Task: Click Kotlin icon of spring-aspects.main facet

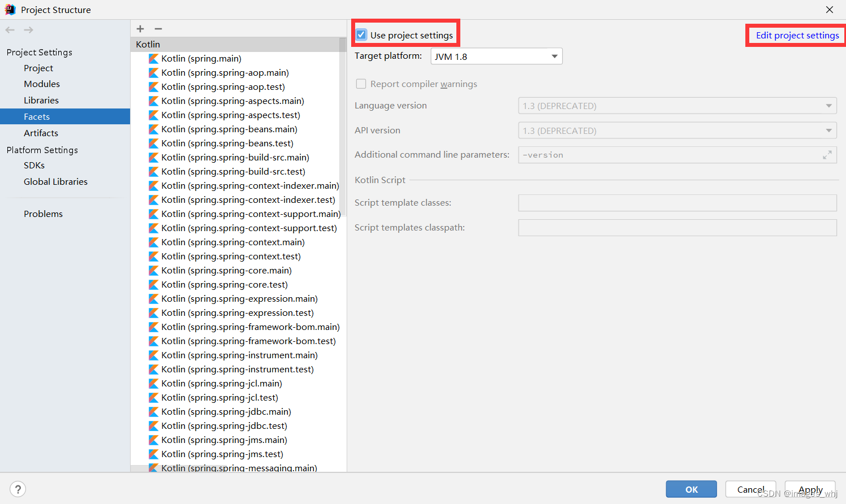Action: pos(153,101)
